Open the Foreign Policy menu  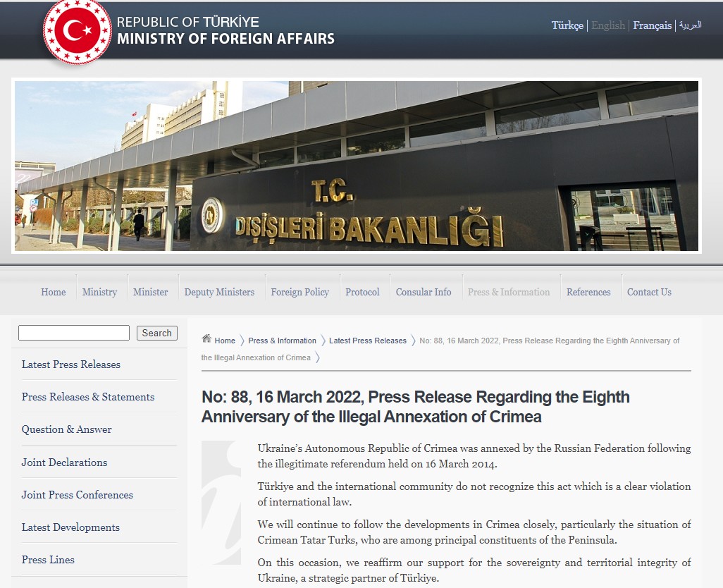[x=299, y=292]
